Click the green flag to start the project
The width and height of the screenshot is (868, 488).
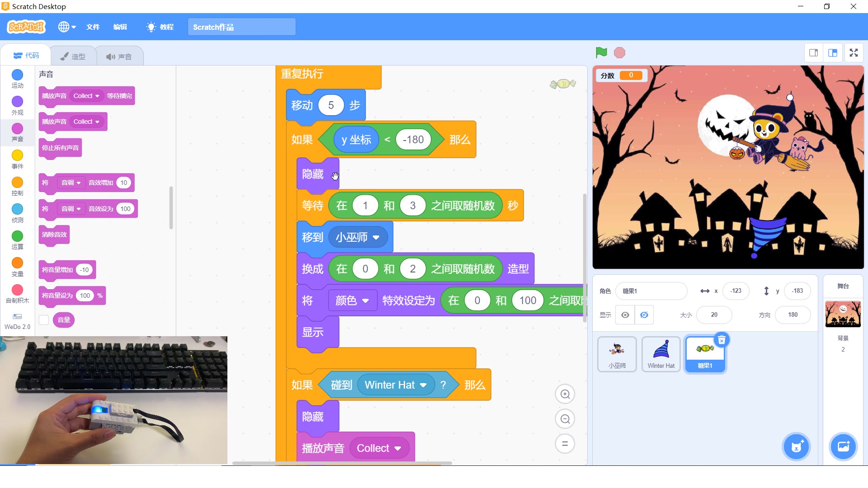(601, 53)
